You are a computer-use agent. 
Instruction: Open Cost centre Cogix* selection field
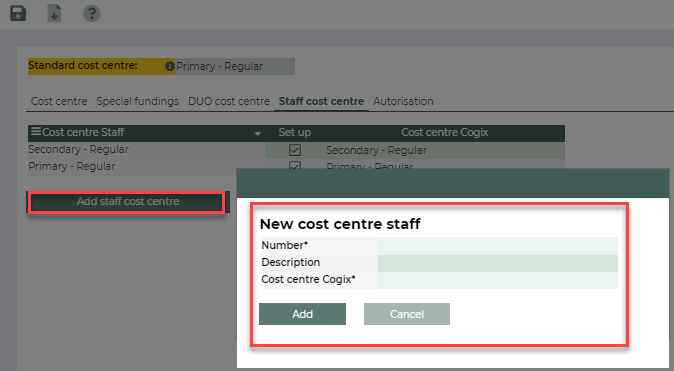point(498,280)
